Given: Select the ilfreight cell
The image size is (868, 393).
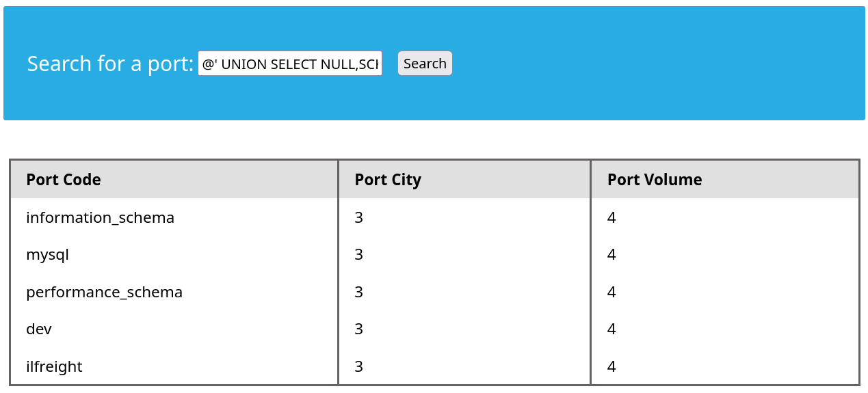Looking at the screenshot, I should [x=54, y=366].
